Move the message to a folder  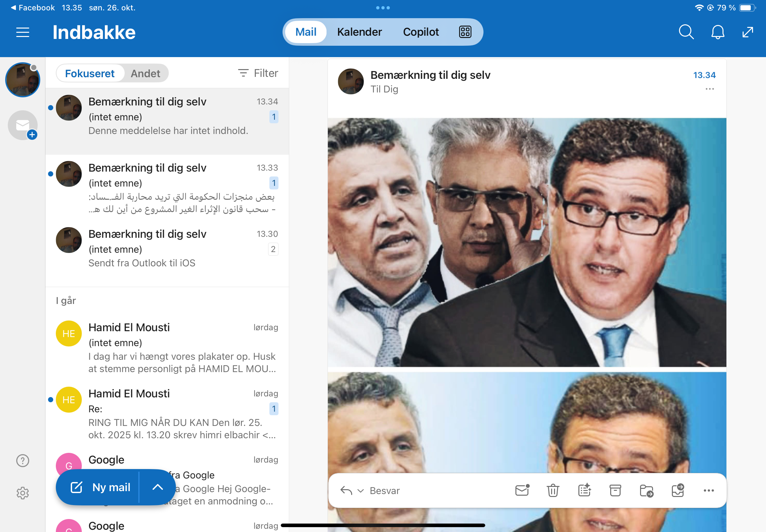point(646,490)
